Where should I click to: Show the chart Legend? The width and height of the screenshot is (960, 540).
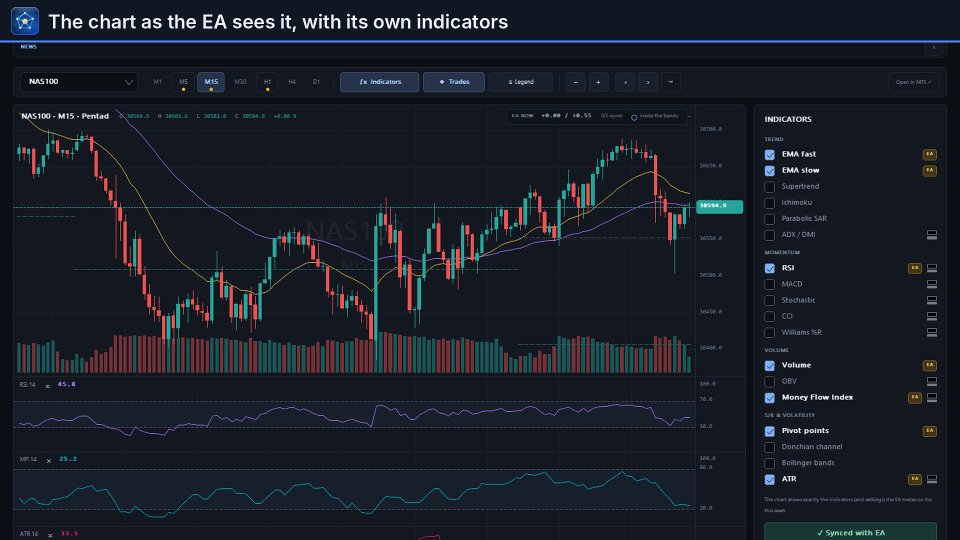(x=521, y=82)
